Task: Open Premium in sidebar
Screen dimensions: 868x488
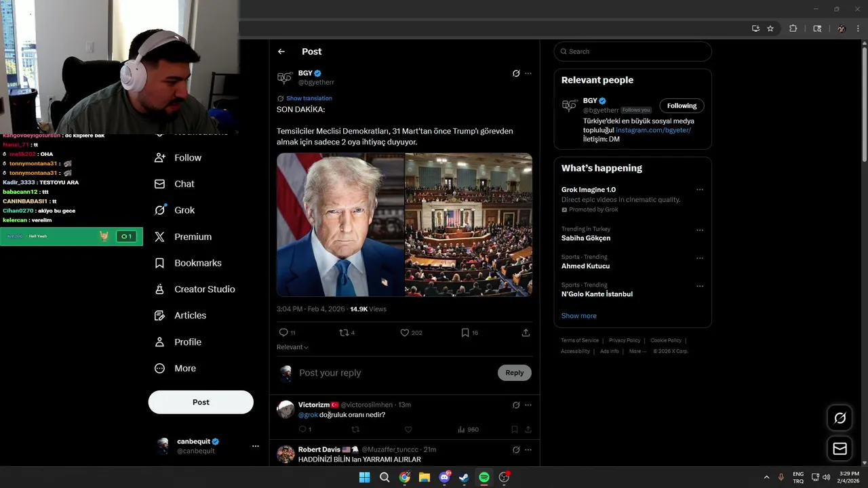Action: coord(184,237)
